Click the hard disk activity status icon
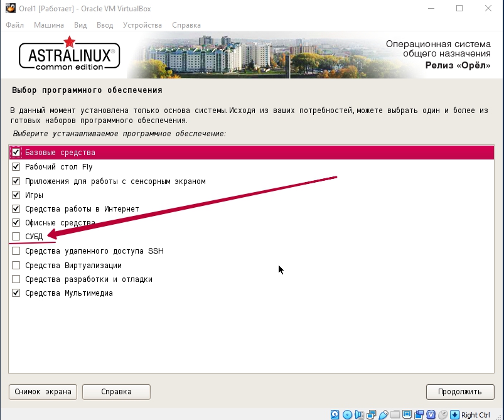The height and width of the screenshot is (420, 504). 335,415
